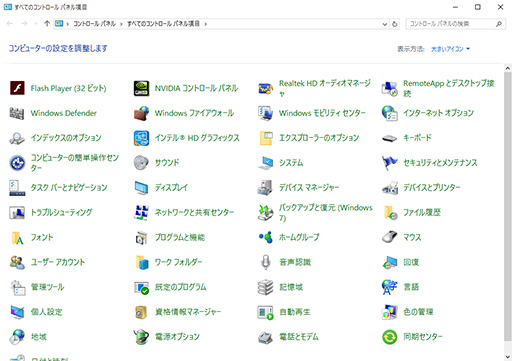Select すべてのコントロール パネル項目 in the breadcrumb
This screenshot has width=512, height=361.
coord(163,24)
